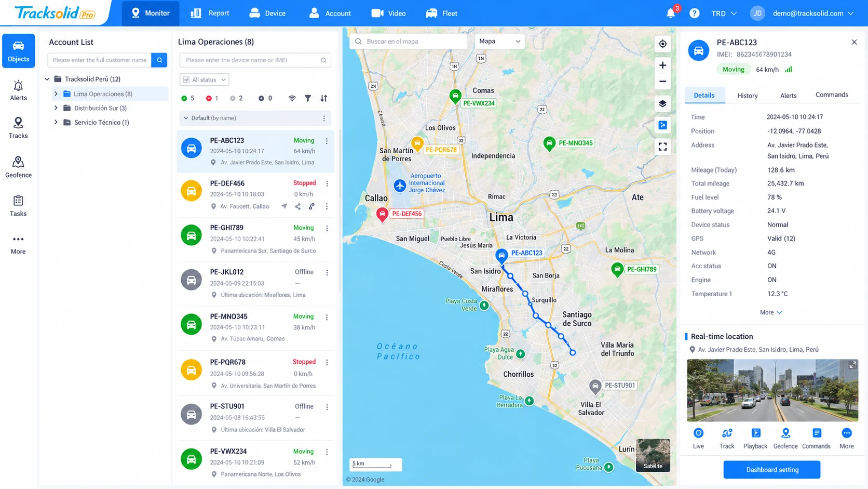The width and height of the screenshot is (868, 489).
Task: Select the PE-GHI789 device row
Action: pyautogui.click(x=255, y=239)
